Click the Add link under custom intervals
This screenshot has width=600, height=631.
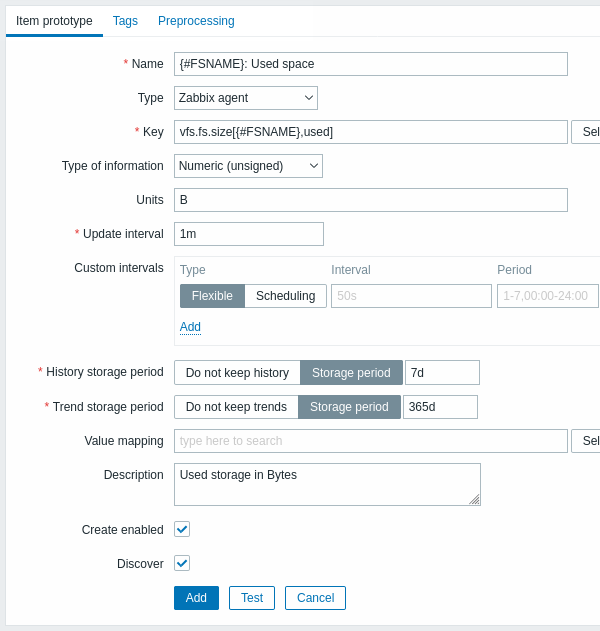click(190, 327)
